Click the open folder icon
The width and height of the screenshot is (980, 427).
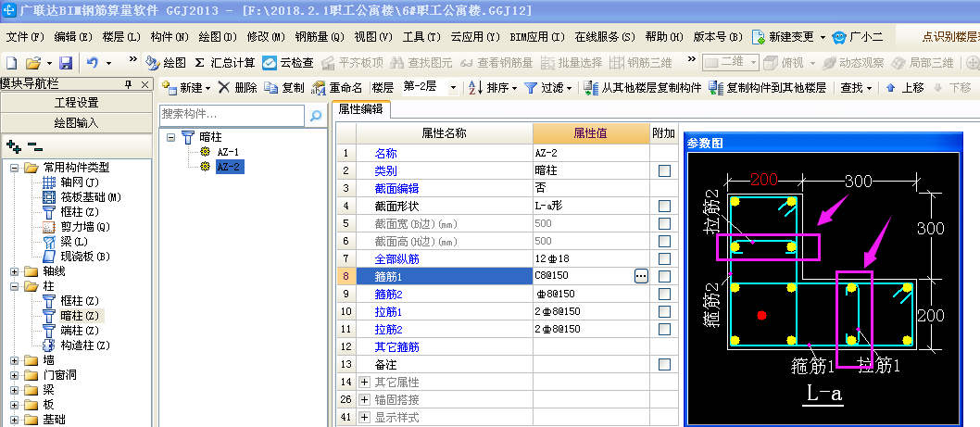coord(33,62)
